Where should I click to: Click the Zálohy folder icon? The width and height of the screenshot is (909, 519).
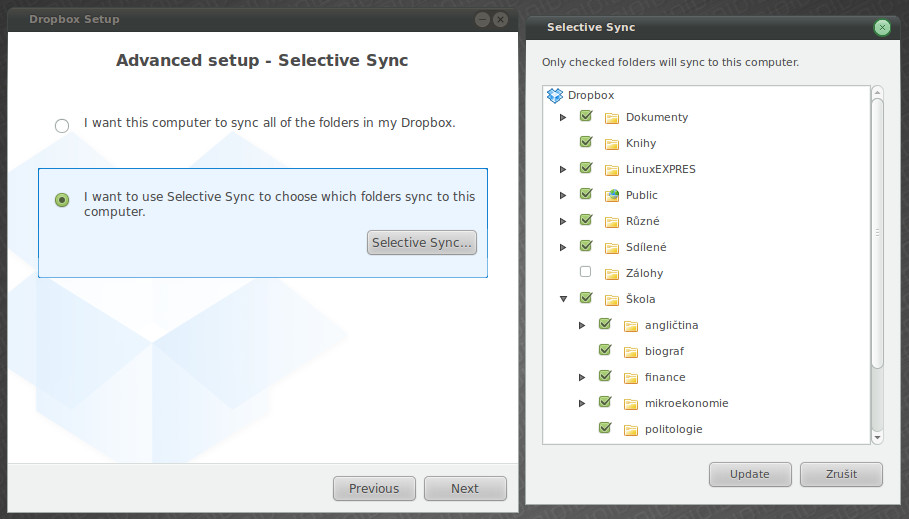pos(612,273)
